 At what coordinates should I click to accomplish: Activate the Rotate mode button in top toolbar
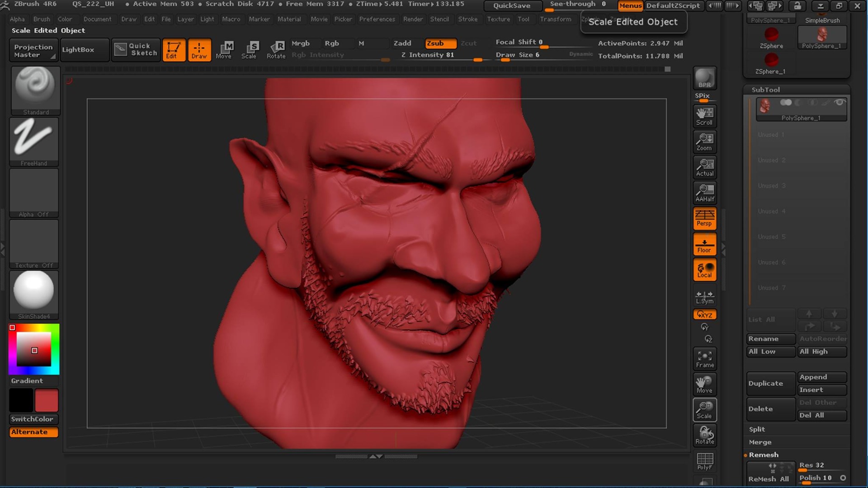276,50
